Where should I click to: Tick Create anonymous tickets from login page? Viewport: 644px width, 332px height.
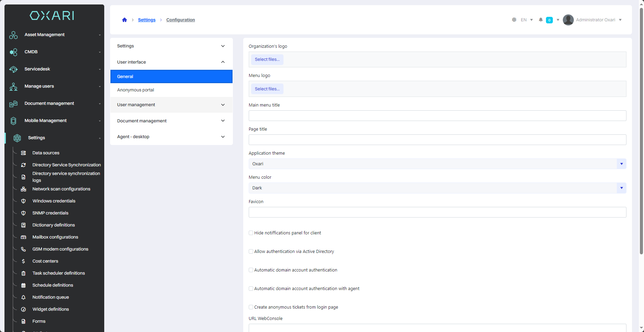point(251,307)
